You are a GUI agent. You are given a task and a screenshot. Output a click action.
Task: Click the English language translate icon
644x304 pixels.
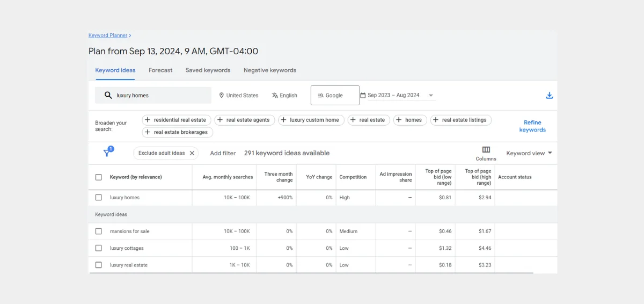point(275,95)
